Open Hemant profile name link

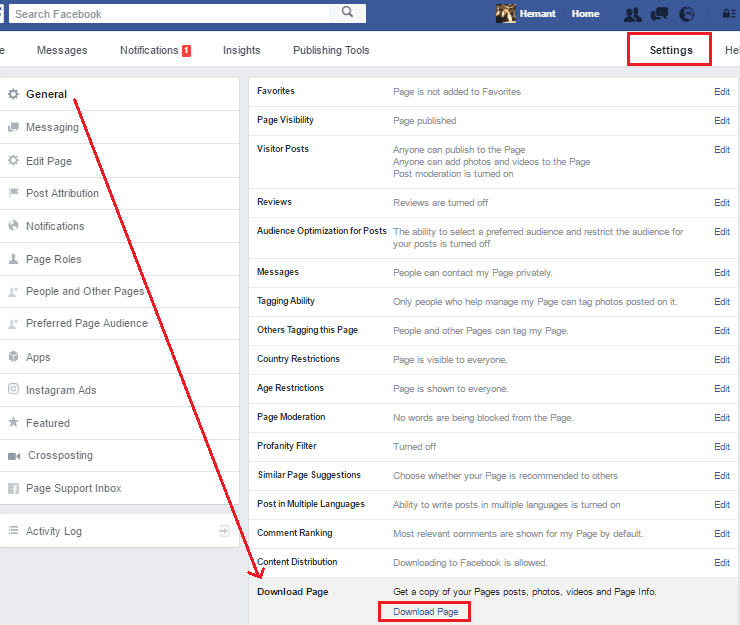click(537, 14)
